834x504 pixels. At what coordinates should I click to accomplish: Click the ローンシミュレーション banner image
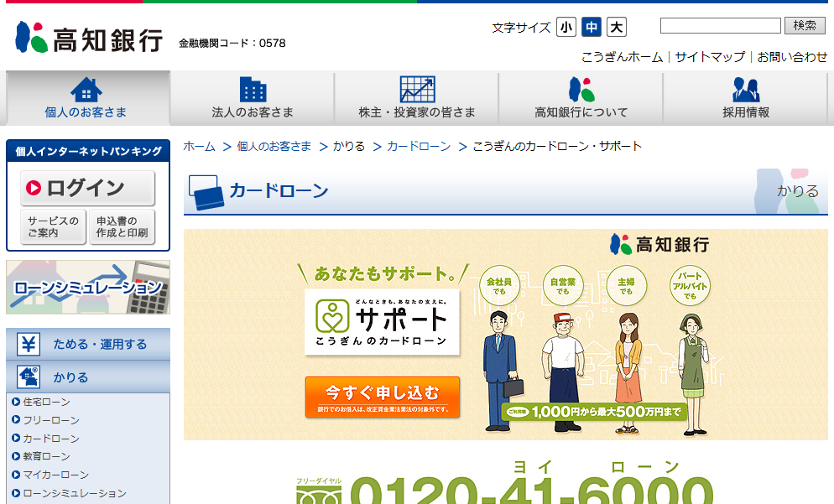click(88, 287)
